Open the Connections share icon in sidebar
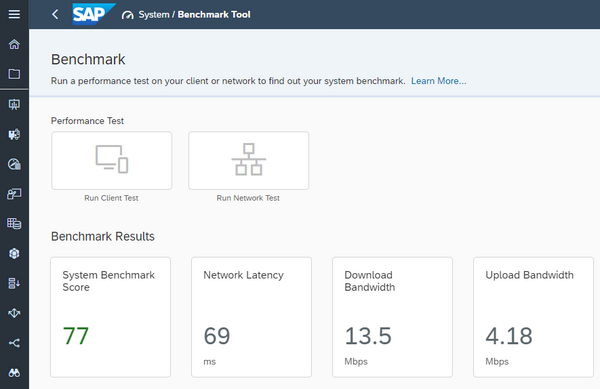This screenshot has width=600, height=389. pyautogui.click(x=14, y=343)
